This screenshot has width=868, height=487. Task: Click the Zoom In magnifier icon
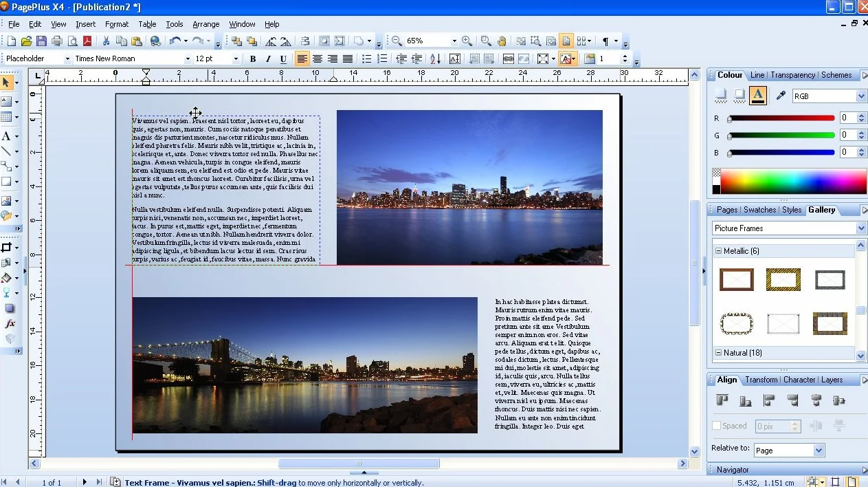[x=467, y=41]
